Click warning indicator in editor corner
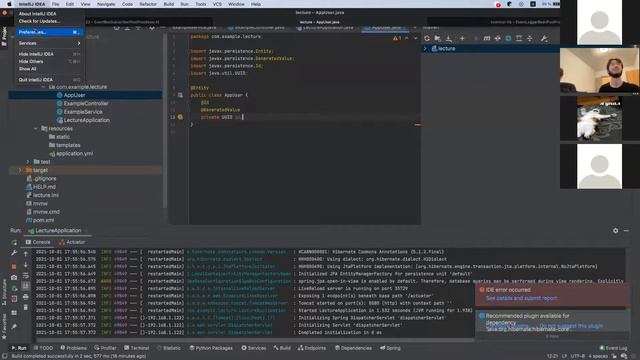640x360 pixels. point(397,38)
